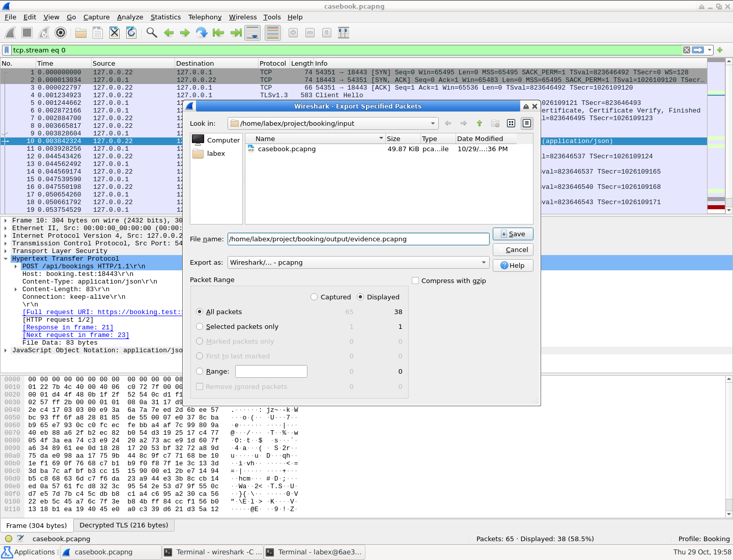Apply the display filter arrow
This screenshot has width=733, height=560.
point(698,50)
